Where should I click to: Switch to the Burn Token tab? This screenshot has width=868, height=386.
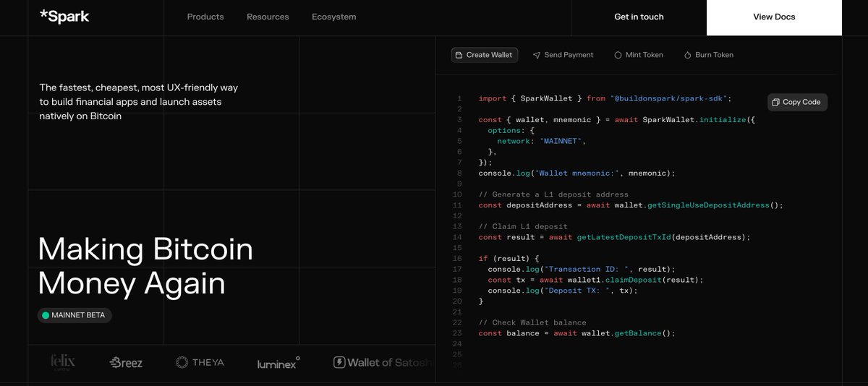(x=708, y=55)
